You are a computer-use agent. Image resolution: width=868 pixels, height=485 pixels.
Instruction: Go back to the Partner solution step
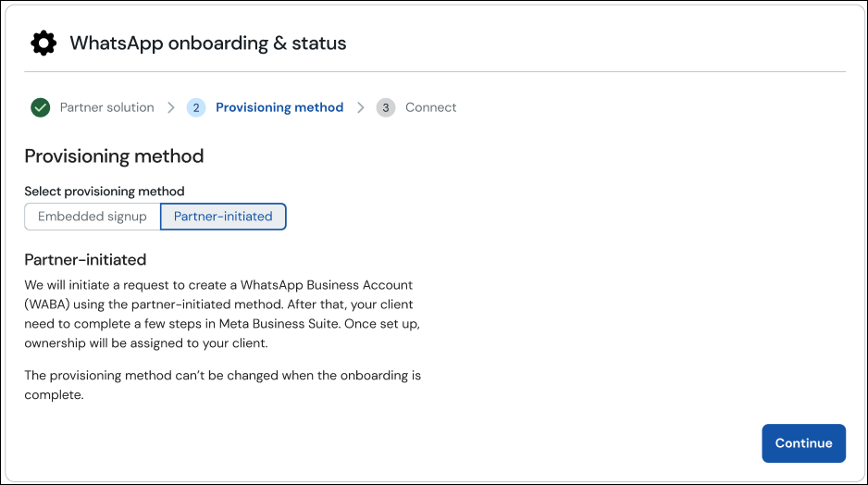pyautogui.click(x=106, y=107)
